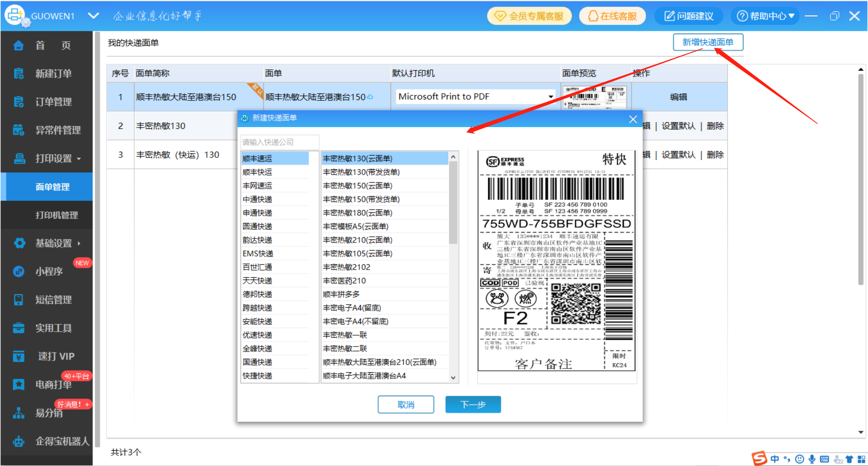Click the 下一步 button

(473, 404)
